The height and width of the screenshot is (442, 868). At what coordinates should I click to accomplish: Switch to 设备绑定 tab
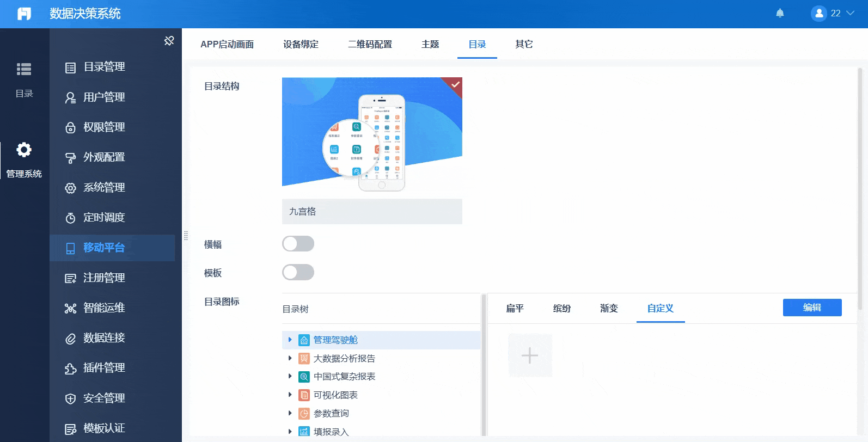[x=301, y=44]
